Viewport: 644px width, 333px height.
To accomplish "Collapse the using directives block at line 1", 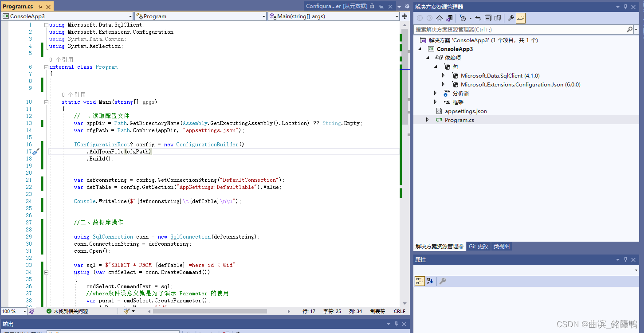I will click(x=46, y=25).
